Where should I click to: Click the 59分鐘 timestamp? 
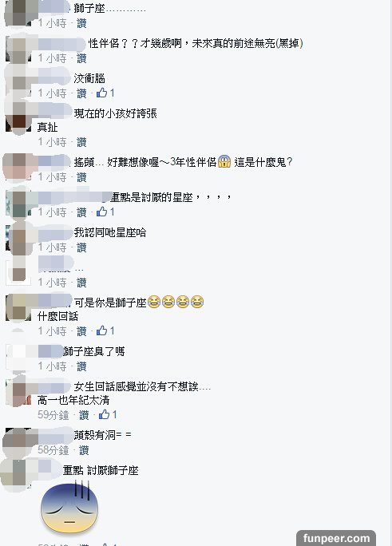coord(53,415)
